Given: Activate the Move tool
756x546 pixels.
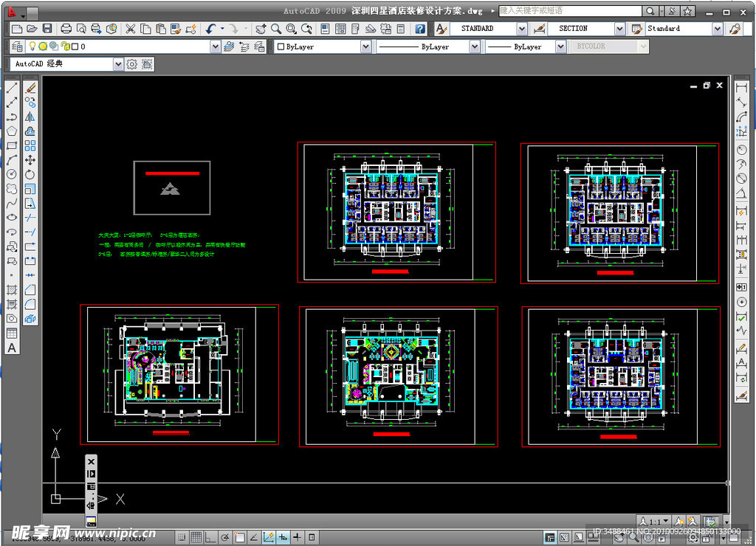Looking at the screenshot, I should point(30,160).
